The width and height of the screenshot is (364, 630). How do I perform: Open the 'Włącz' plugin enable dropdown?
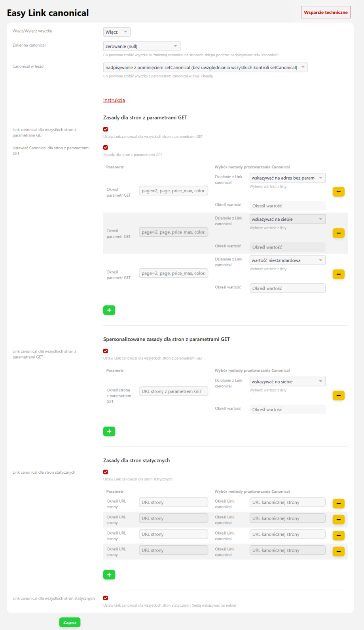(x=117, y=32)
